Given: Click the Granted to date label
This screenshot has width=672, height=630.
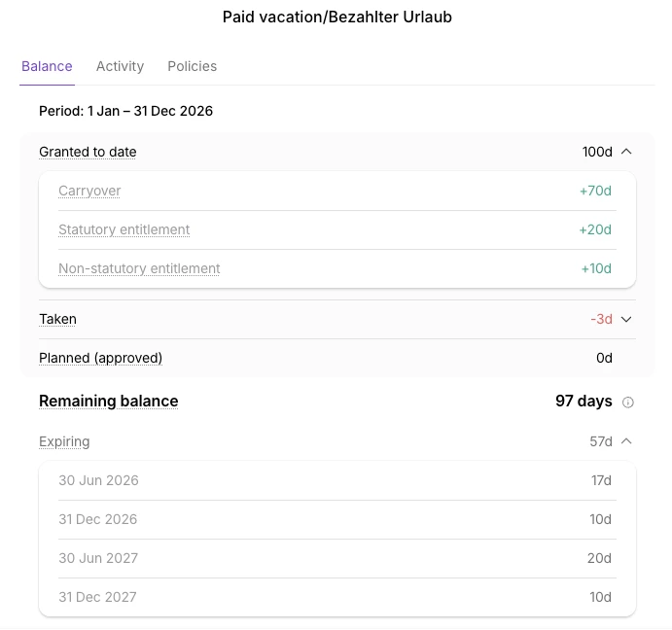Looking at the screenshot, I should click(x=88, y=152).
